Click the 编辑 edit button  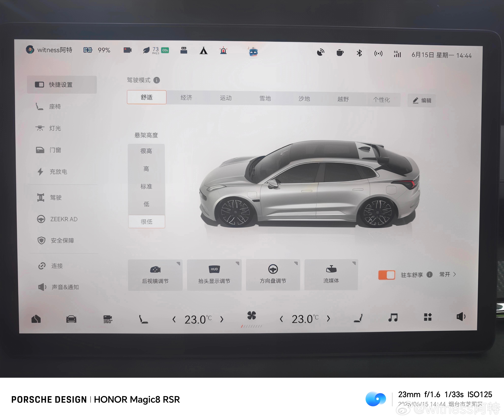click(x=422, y=100)
